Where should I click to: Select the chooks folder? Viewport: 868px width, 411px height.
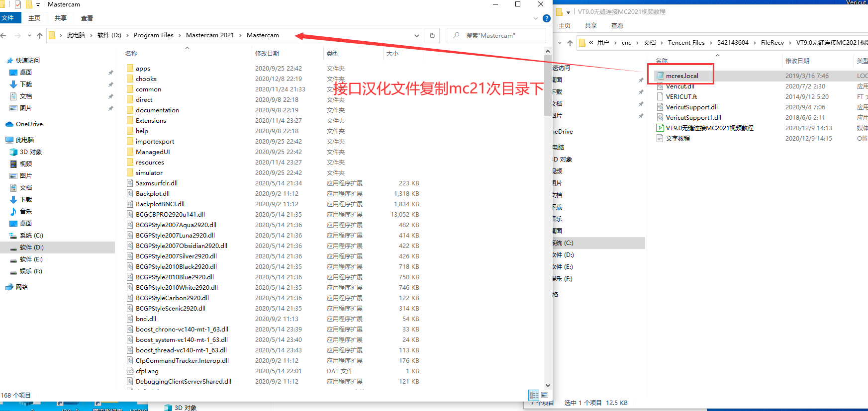click(x=146, y=79)
